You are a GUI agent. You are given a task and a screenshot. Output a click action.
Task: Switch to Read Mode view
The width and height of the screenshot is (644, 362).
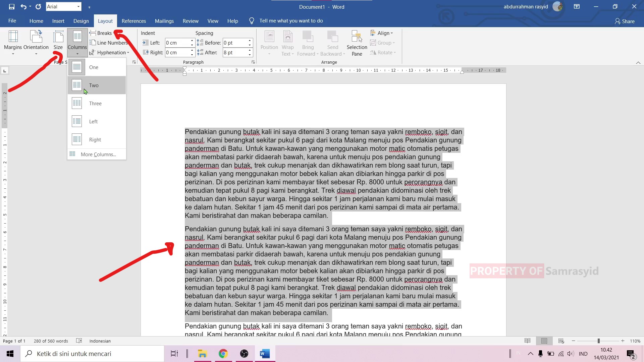click(x=527, y=341)
